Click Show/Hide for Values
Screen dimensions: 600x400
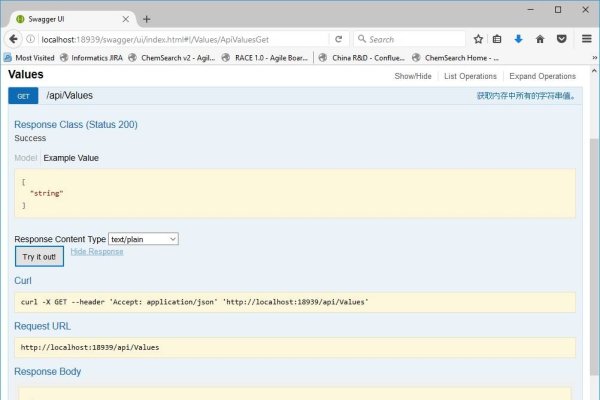[x=413, y=76]
